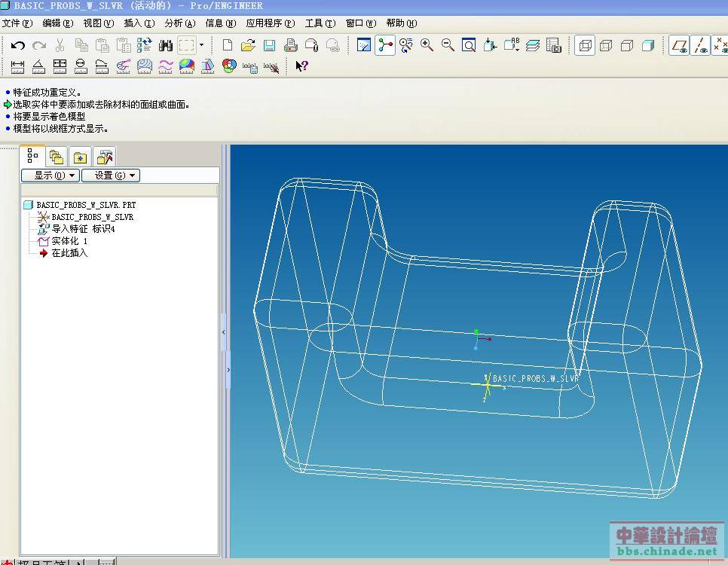Click the Saved Analysis icon
This screenshot has height=565, width=728.
249,68
